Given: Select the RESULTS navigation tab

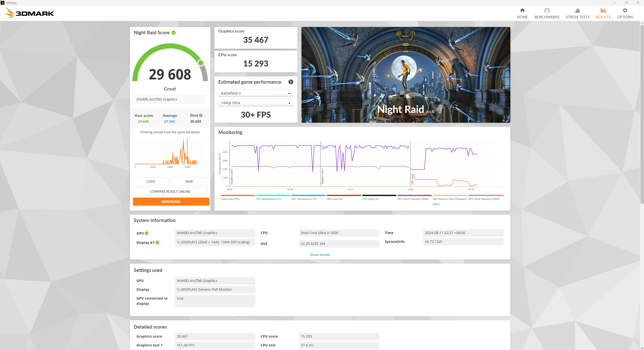Looking at the screenshot, I should point(603,13).
